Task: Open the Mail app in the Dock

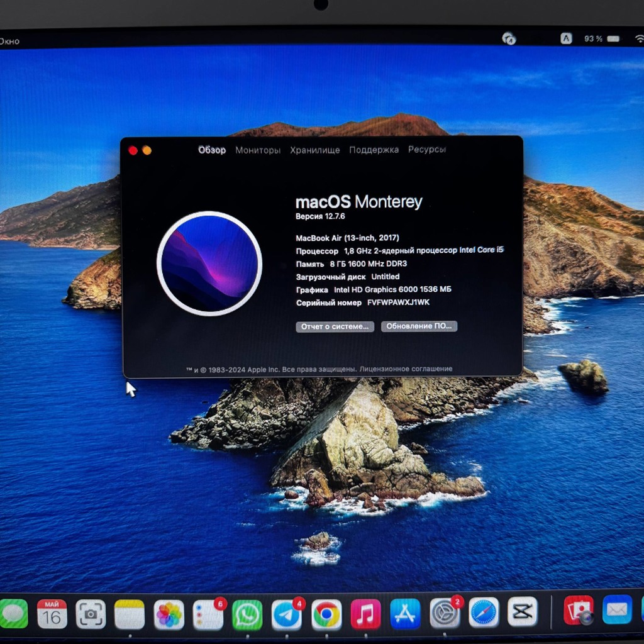Action: [x=617, y=609]
